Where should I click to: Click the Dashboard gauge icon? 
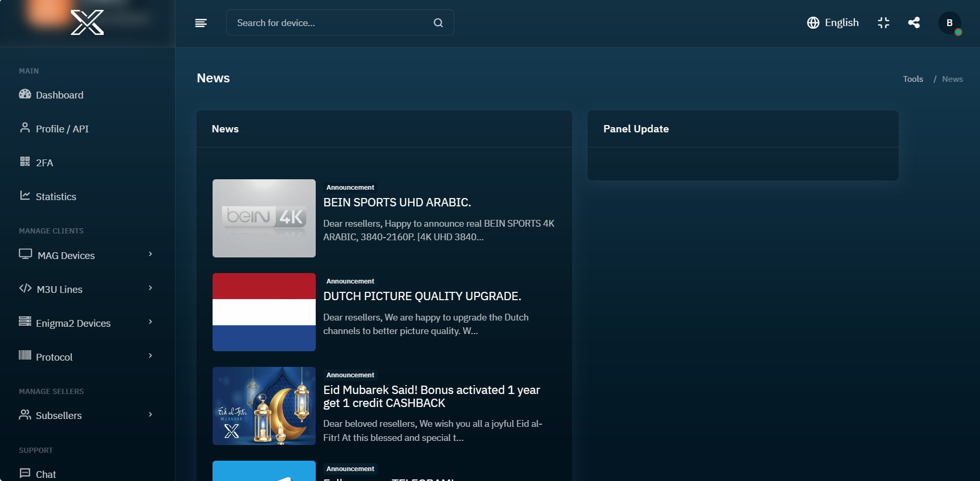(x=25, y=94)
